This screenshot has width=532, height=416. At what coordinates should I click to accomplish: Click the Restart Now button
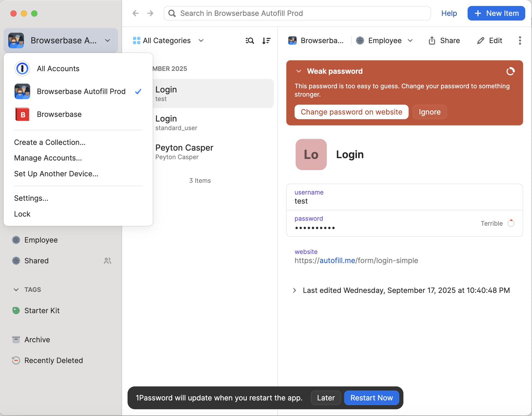[x=371, y=398]
